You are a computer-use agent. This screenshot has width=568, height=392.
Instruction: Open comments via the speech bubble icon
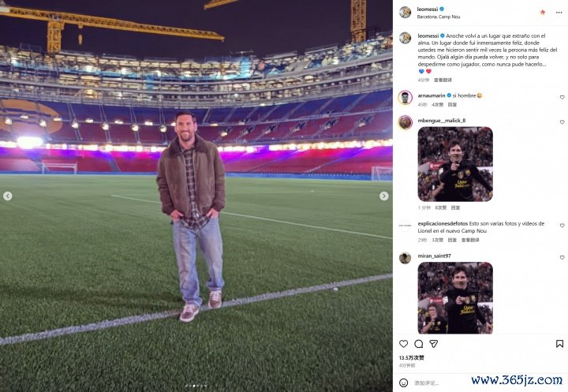pos(419,344)
